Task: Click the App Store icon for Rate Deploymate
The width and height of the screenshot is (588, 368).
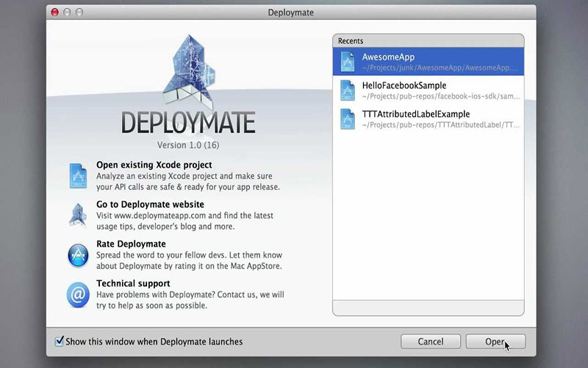Action: (78, 255)
